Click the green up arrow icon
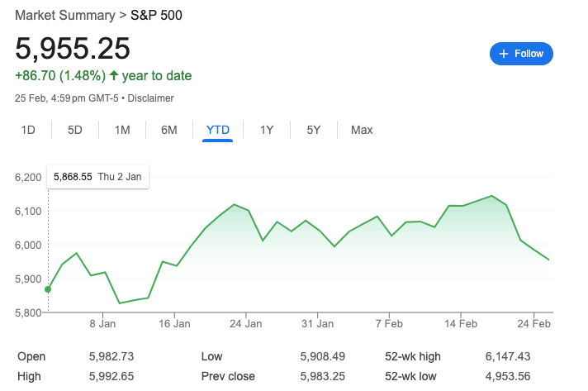Image resolution: width=588 pixels, height=391 pixels. [x=114, y=75]
